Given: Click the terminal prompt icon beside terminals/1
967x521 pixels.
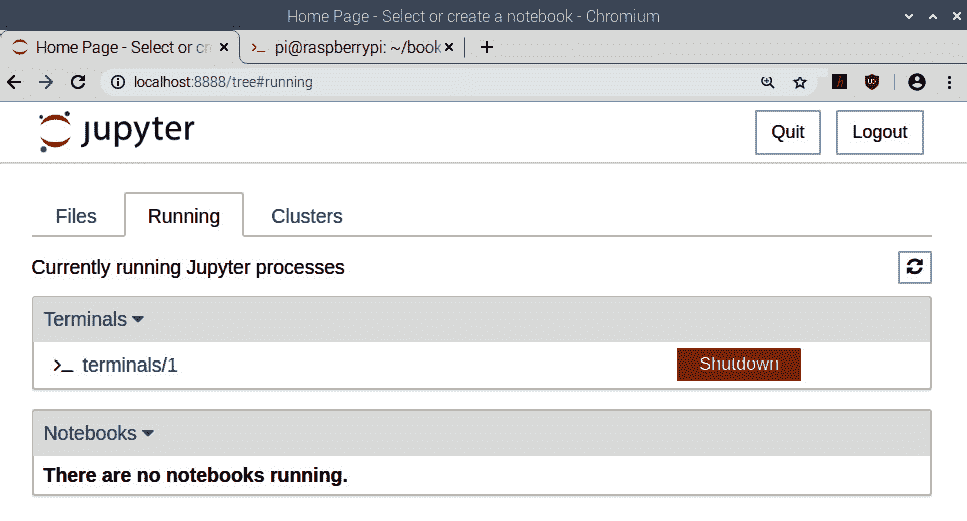Looking at the screenshot, I should [63, 366].
